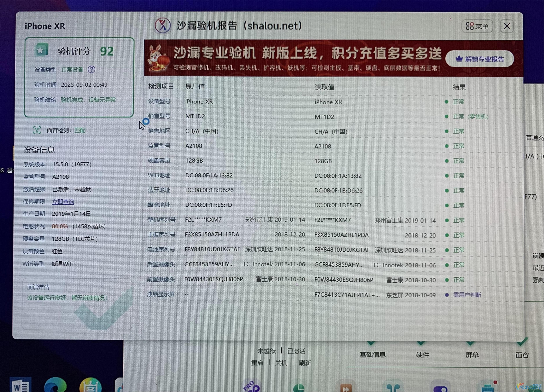Click production date 2019年1月14日
The height and width of the screenshot is (392, 544).
(x=71, y=214)
